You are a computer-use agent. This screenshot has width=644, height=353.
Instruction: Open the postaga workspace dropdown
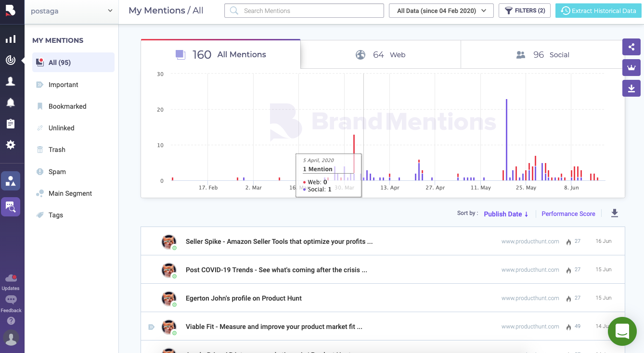click(x=71, y=10)
